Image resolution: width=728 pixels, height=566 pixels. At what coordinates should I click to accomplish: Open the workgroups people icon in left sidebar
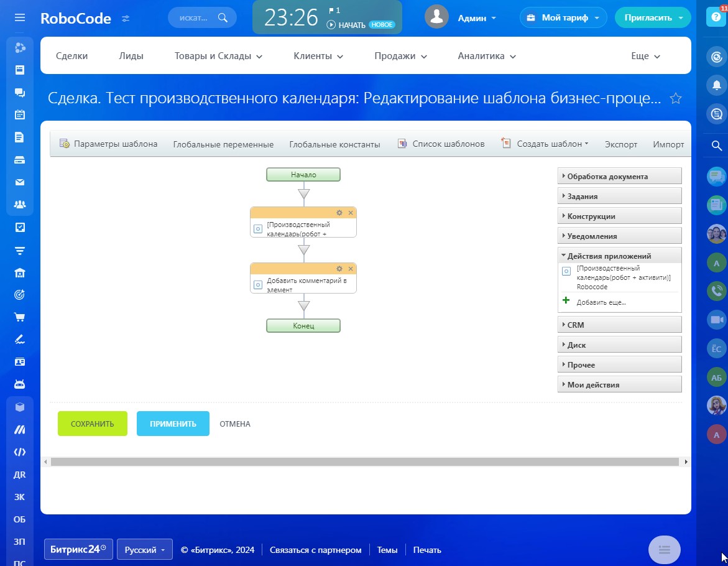[x=19, y=205]
